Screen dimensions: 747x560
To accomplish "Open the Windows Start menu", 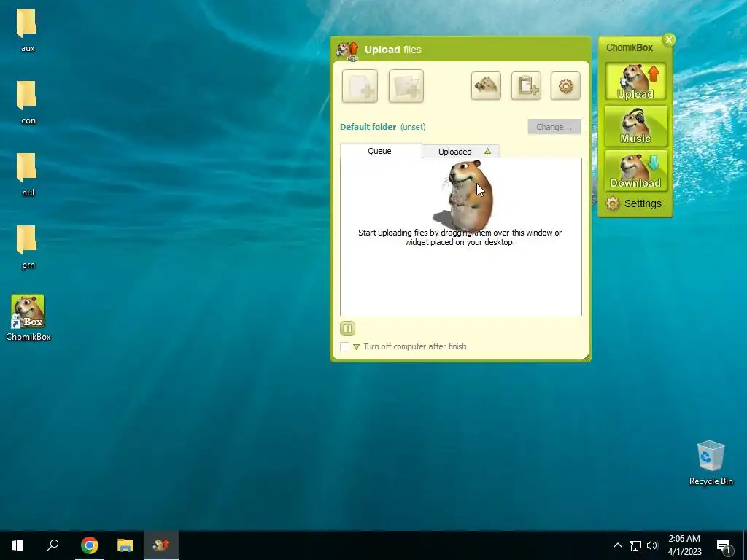I will tap(18, 545).
